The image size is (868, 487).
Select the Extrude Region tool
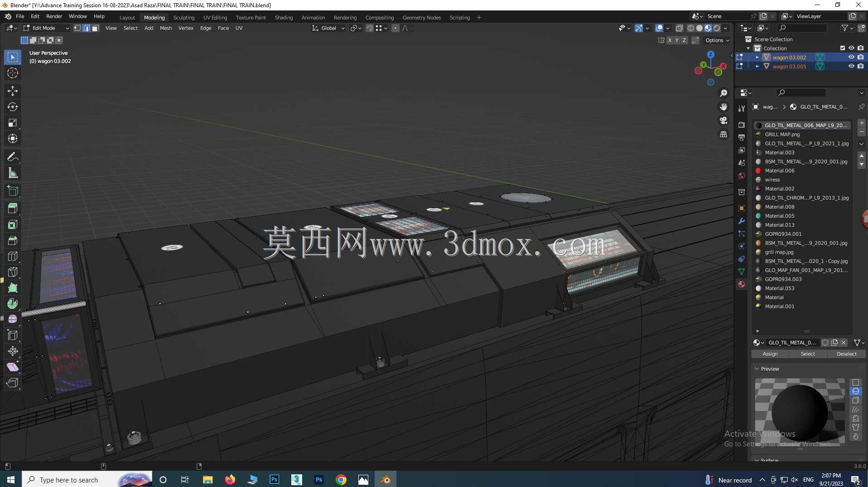(x=13, y=208)
